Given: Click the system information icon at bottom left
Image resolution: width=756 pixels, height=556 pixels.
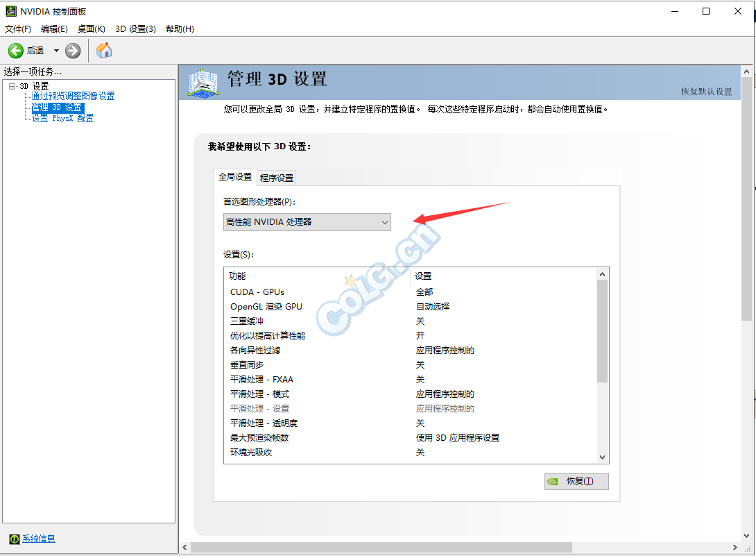Looking at the screenshot, I should (x=14, y=539).
